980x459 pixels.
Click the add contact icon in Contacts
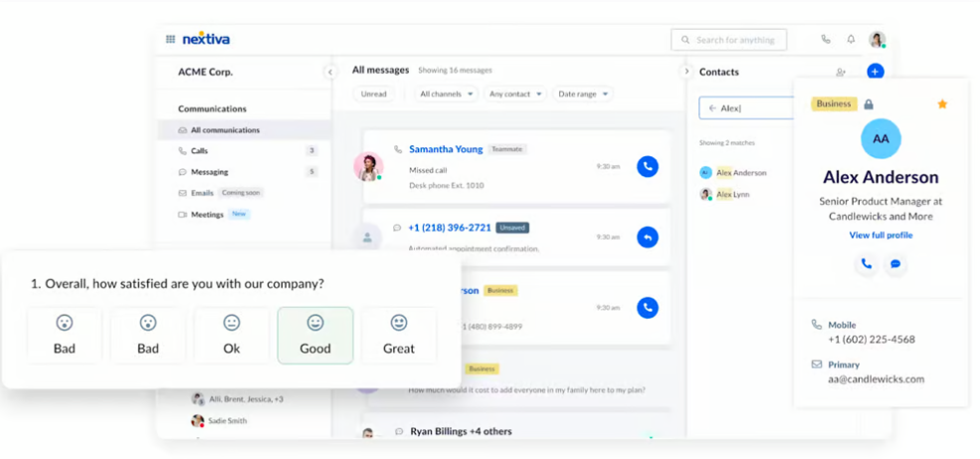point(841,72)
